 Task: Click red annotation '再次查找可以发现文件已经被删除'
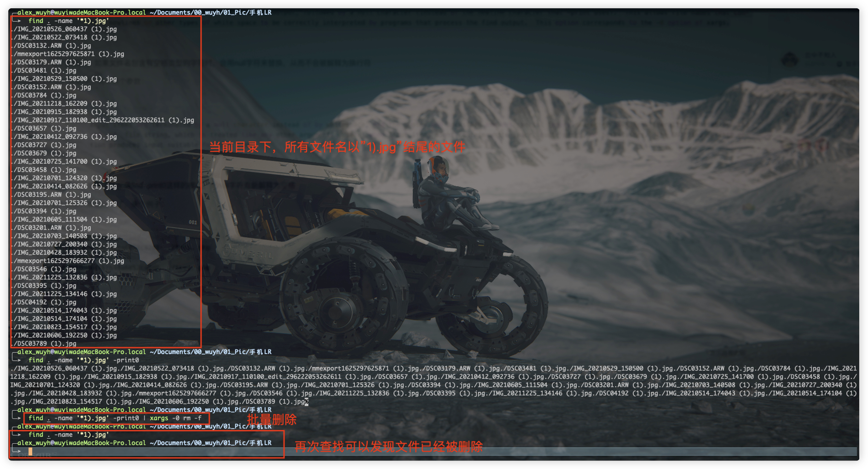(x=388, y=447)
